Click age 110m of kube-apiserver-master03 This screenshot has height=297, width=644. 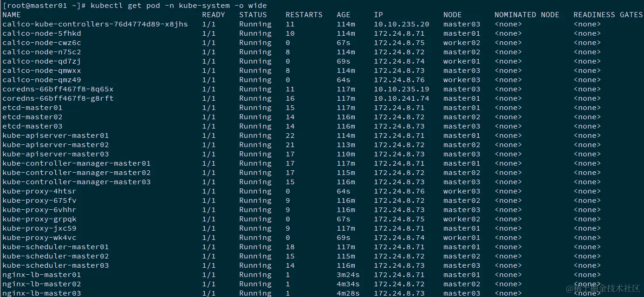pyautogui.click(x=346, y=154)
